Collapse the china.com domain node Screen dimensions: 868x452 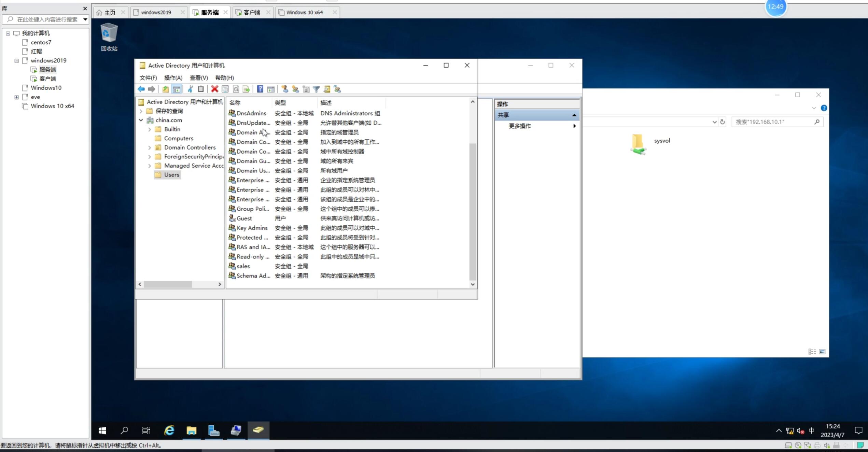141,120
